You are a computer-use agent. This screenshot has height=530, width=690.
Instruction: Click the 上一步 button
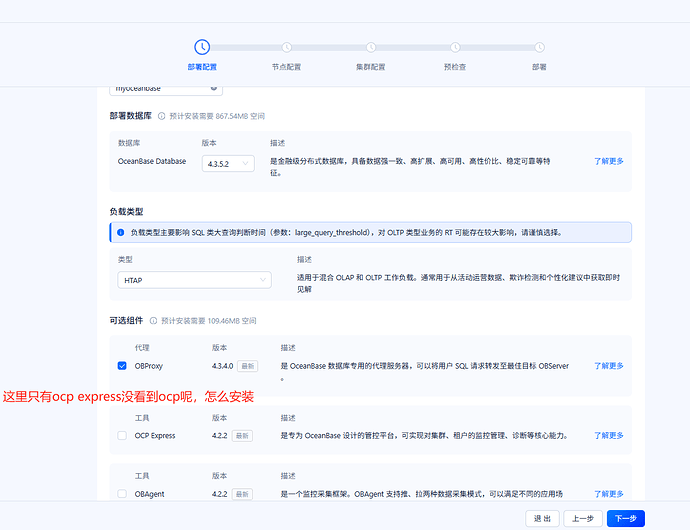(583, 519)
